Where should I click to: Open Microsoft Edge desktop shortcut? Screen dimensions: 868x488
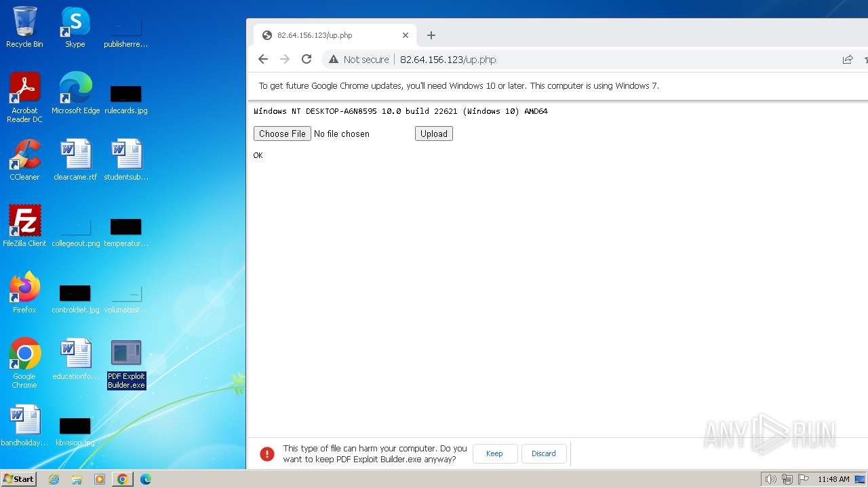75,93
